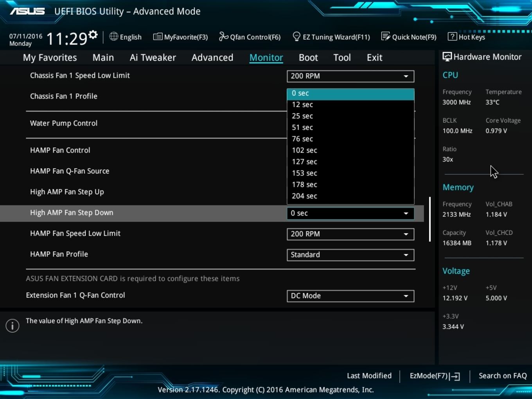Click the EzMode exit arrow icon
532x399 pixels.
[455, 376]
